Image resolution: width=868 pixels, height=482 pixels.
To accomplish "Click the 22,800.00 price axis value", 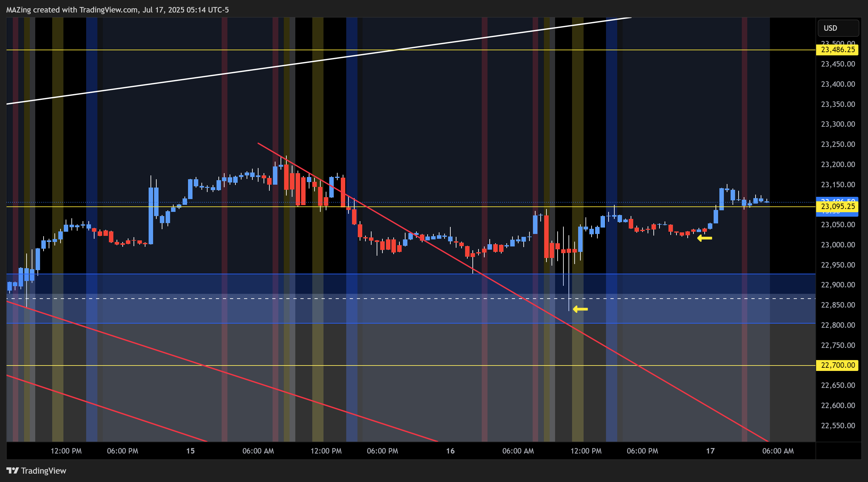I will [x=838, y=325].
